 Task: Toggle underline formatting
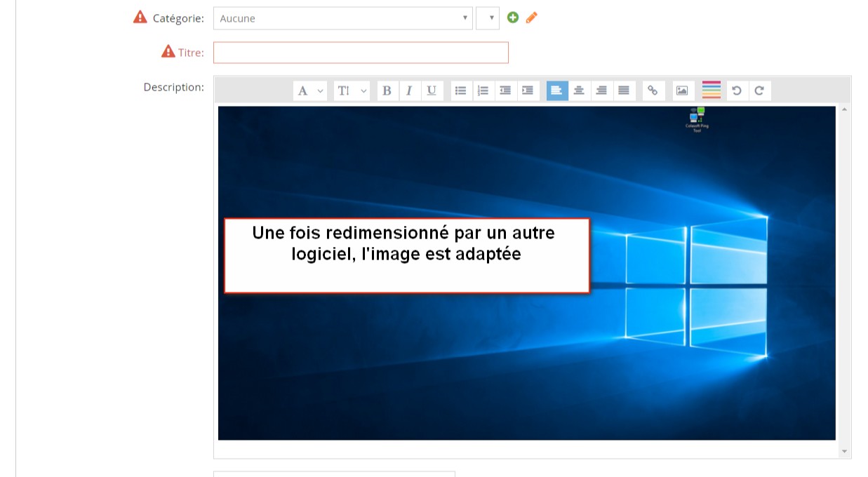point(432,90)
